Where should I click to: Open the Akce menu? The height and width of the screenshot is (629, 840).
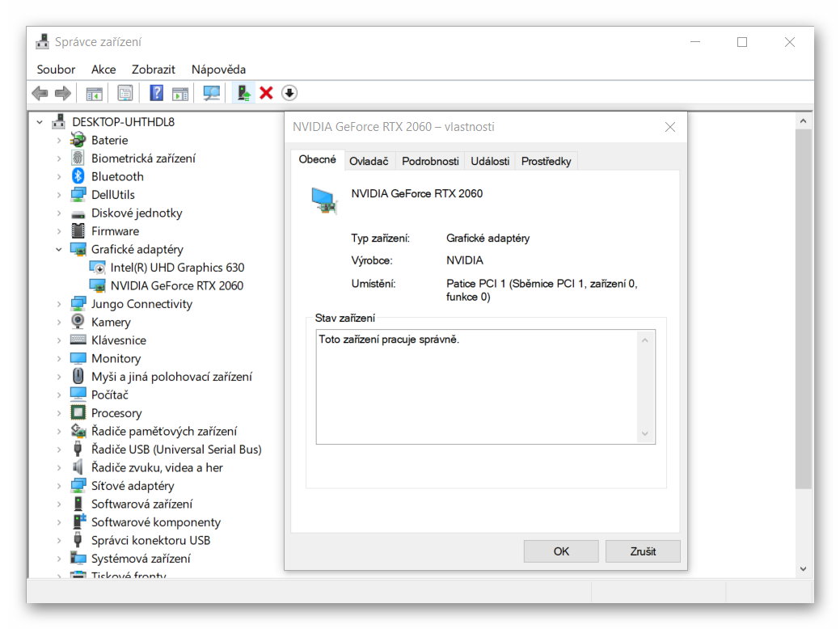(x=103, y=70)
